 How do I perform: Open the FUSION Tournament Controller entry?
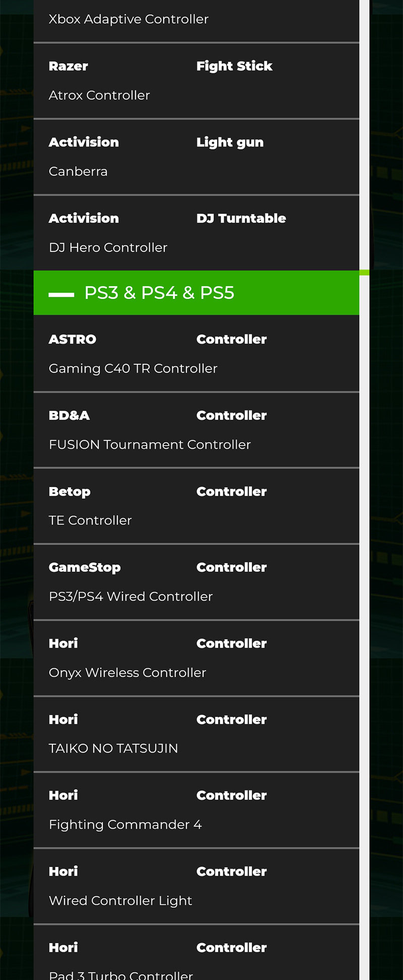coord(150,444)
